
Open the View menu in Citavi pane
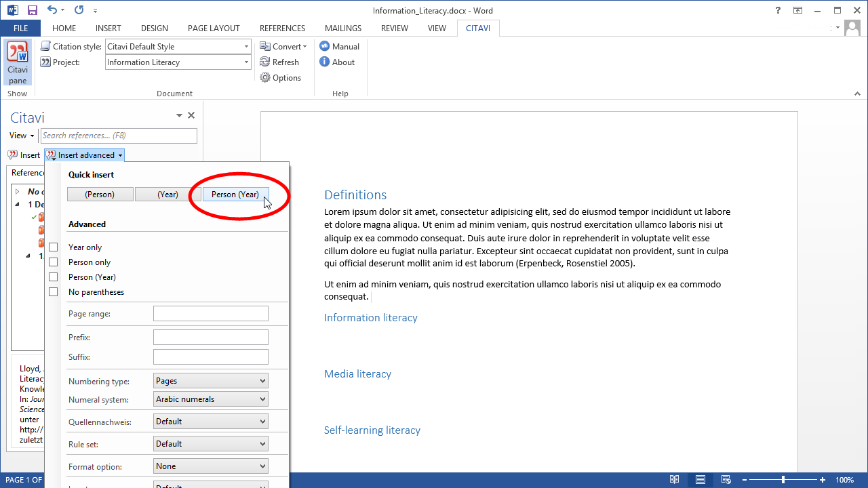[x=22, y=136]
